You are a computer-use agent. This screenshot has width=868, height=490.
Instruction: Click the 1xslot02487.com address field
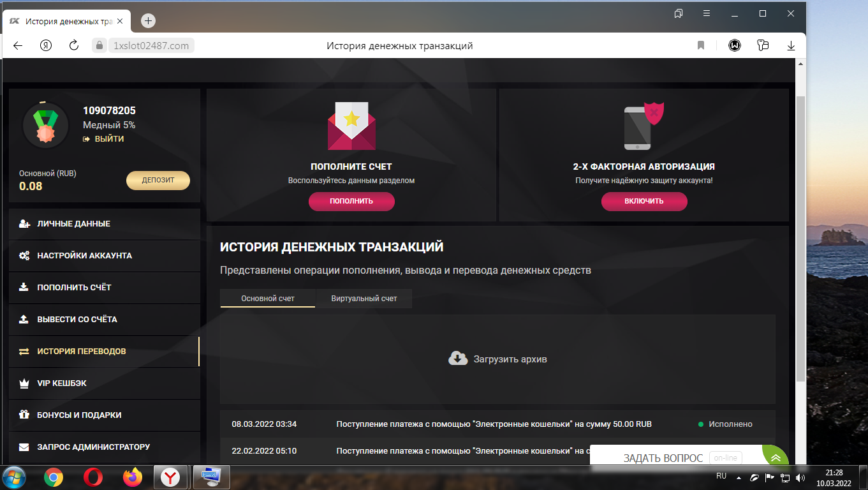click(x=151, y=45)
